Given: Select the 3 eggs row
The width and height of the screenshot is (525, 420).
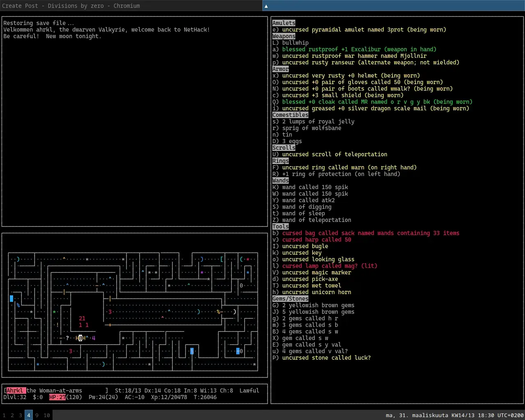Looking at the screenshot, I should (x=287, y=141).
